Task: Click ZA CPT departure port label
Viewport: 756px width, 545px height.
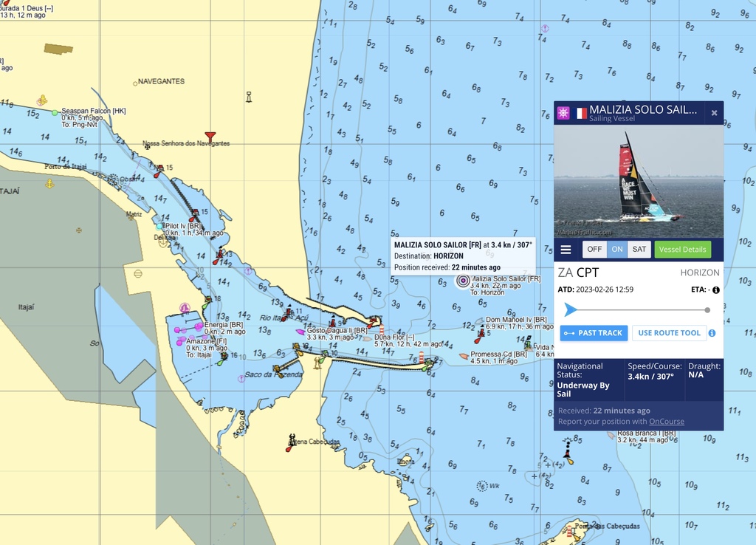Action: (578, 272)
